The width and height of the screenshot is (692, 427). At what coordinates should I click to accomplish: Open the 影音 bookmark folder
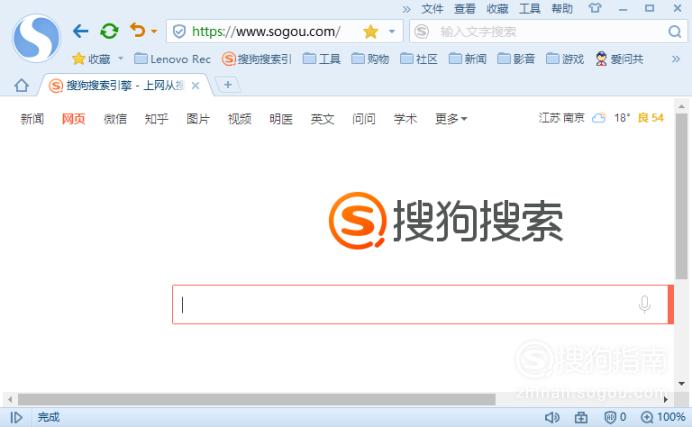click(516, 59)
